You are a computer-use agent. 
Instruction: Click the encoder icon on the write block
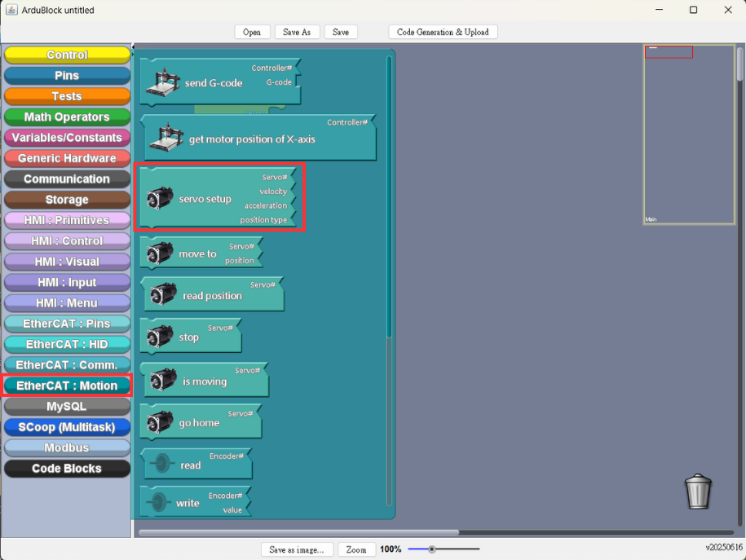[158, 501]
